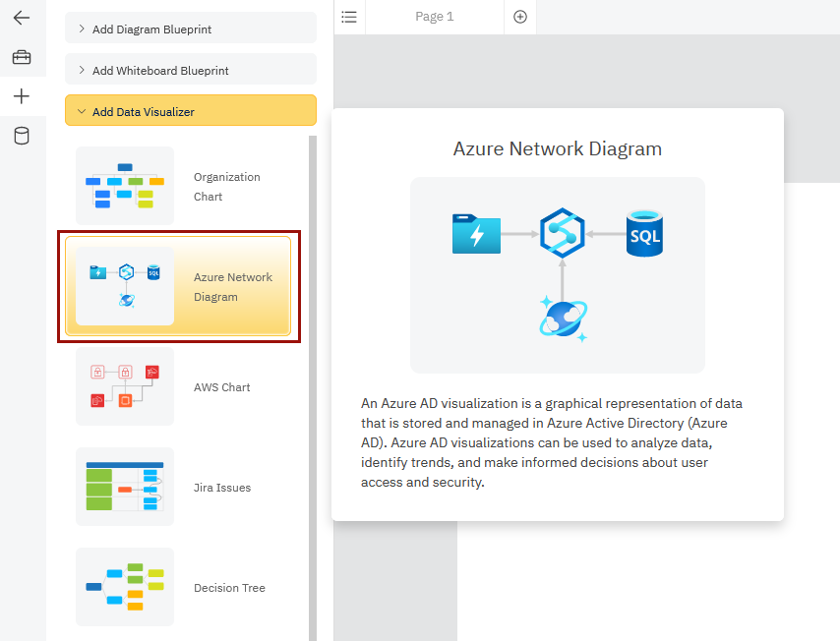The image size is (840, 641).
Task: Click the back arrow in the left sidebar
Action: coord(22,17)
